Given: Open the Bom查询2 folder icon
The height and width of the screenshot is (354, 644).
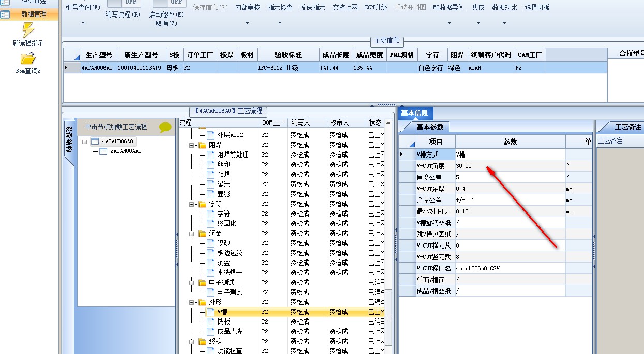Looking at the screenshot, I should point(28,58).
